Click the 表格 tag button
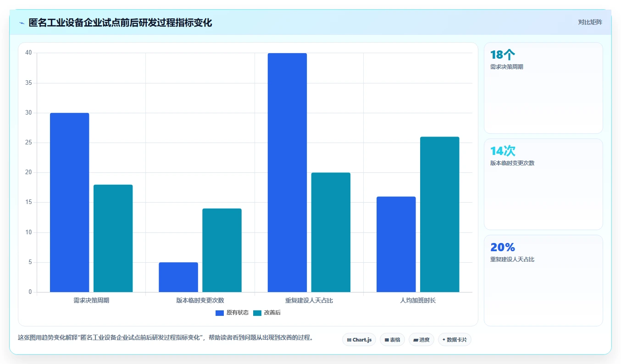Image resolution: width=621 pixels, height=364 pixels. [x=392, y=340]
